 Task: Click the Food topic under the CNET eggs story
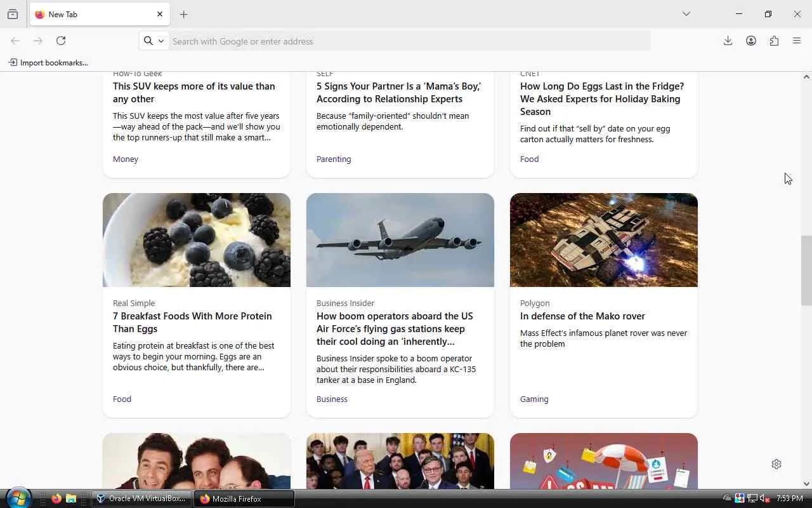pyautogui.click(x=529, y=159)
